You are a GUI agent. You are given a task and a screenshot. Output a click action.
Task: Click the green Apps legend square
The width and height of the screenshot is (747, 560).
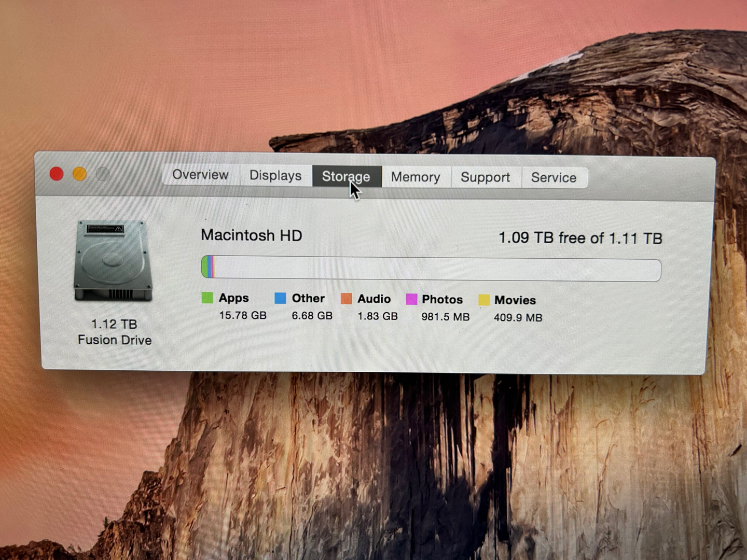(x=208, y=298)
